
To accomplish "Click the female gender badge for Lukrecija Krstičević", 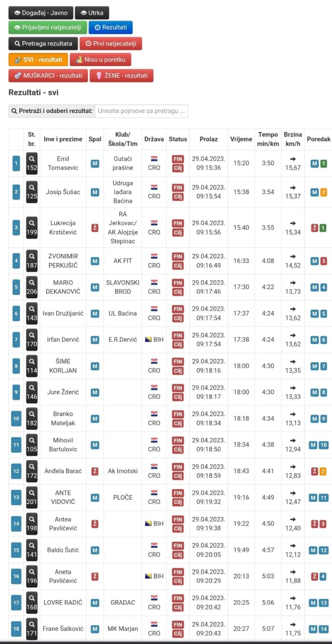I will tap(95, 227).
